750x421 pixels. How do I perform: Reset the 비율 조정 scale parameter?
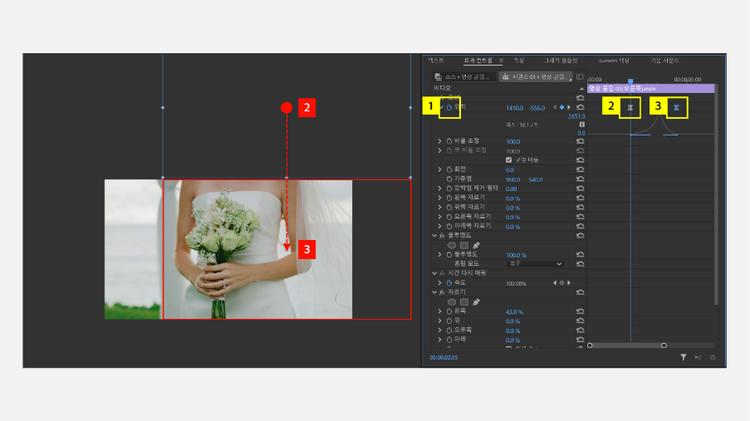coord(580,142)
